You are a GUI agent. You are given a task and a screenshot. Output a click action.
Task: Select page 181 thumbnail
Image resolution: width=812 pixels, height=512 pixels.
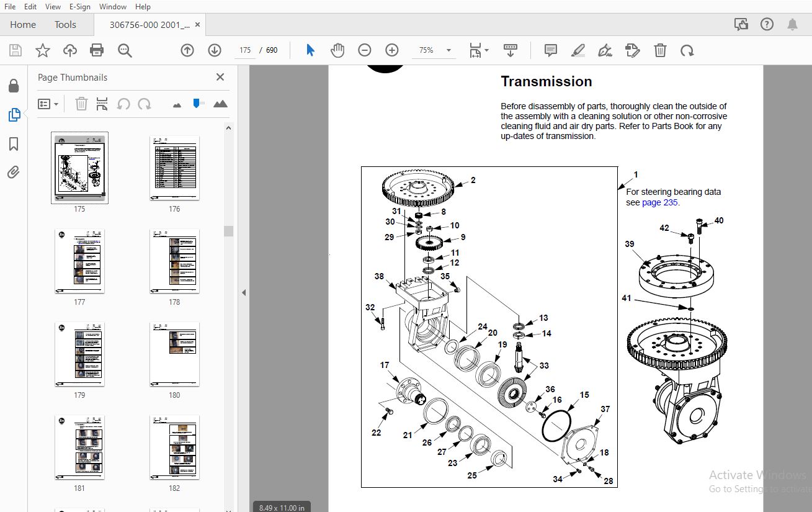(x=79, y=447)
